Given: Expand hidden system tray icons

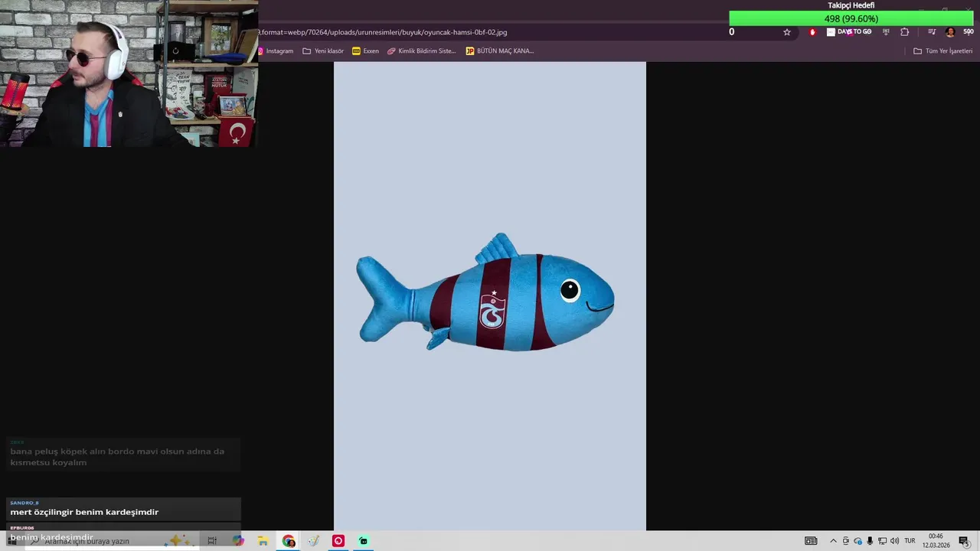Looking at the screenshot, I should pos(833,541).
